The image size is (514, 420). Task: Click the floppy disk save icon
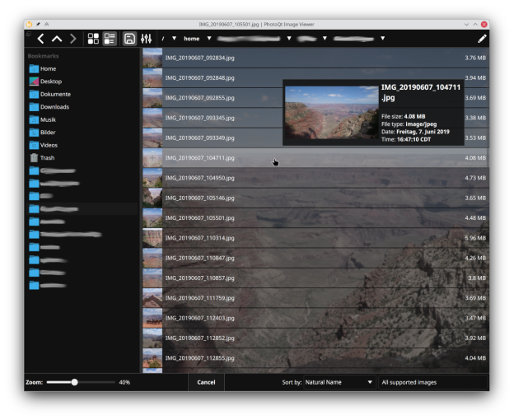pos(129,39)
